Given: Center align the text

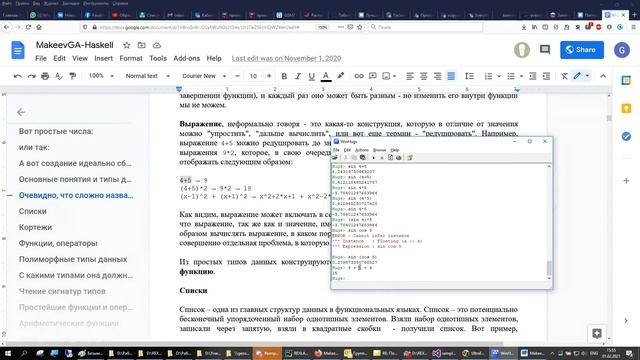Looking at the screenshot, I should click(424, 76).
